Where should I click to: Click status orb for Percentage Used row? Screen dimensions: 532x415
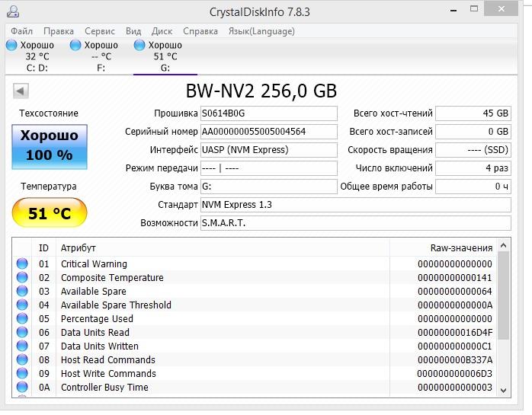pos(22,319)
